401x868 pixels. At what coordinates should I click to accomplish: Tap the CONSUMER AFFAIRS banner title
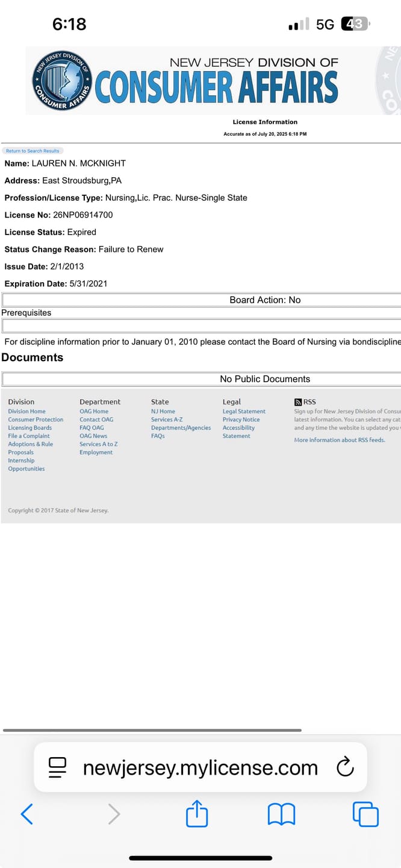[x=216, y=87]
